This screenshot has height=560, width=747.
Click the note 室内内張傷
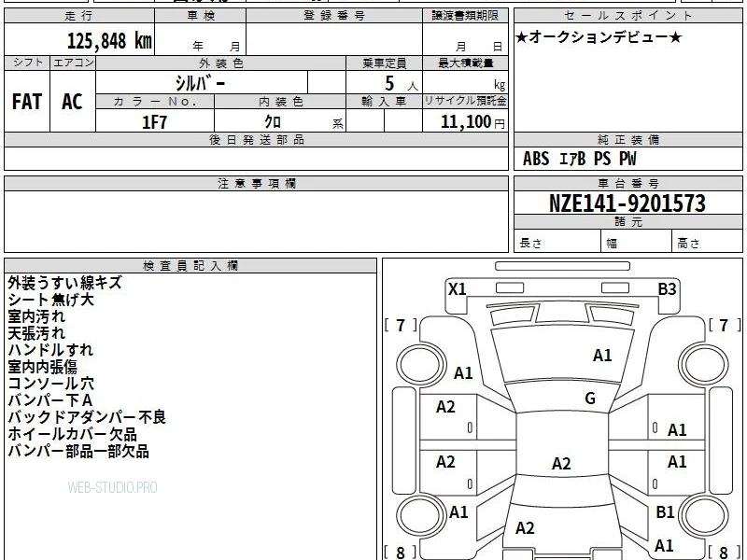[42, 366]
